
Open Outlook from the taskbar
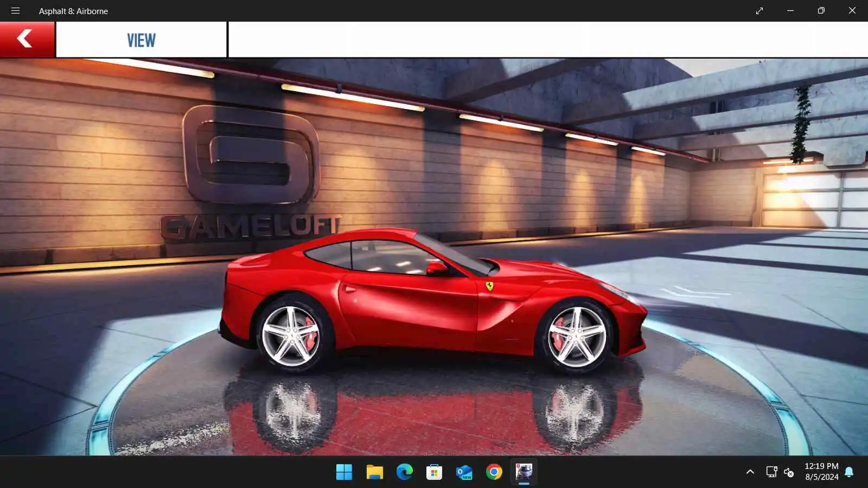coord(464,472)
